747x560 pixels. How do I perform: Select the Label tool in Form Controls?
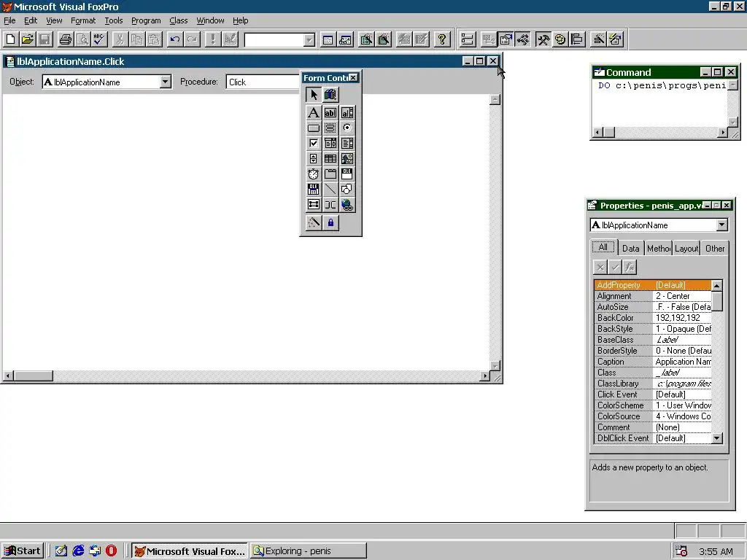click(x=314, y=113)
